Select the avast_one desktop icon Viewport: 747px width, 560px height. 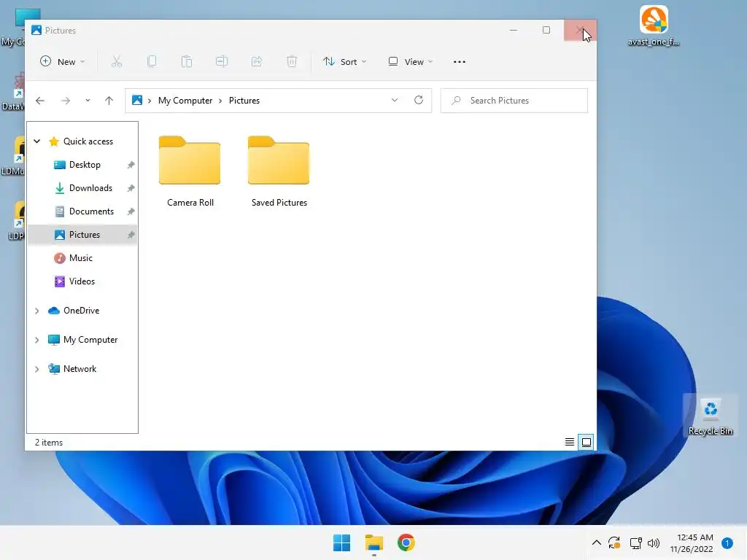(654, 26)
